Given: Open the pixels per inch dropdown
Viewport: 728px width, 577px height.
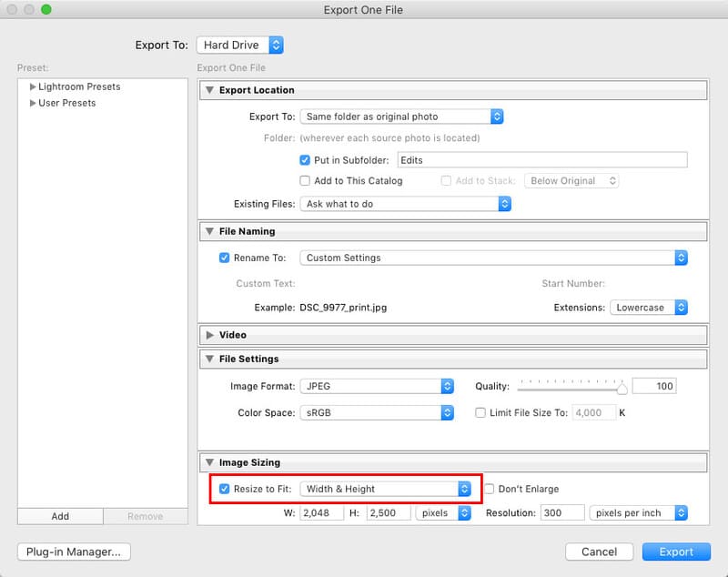Looking at the screenshot, I should [x=639, y=513].
